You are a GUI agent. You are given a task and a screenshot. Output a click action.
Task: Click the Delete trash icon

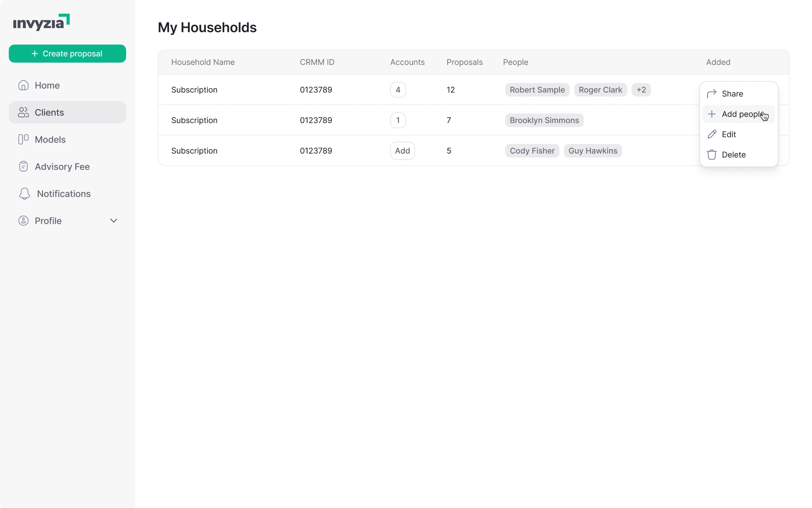pyautogui.click(x=712, y=155)
